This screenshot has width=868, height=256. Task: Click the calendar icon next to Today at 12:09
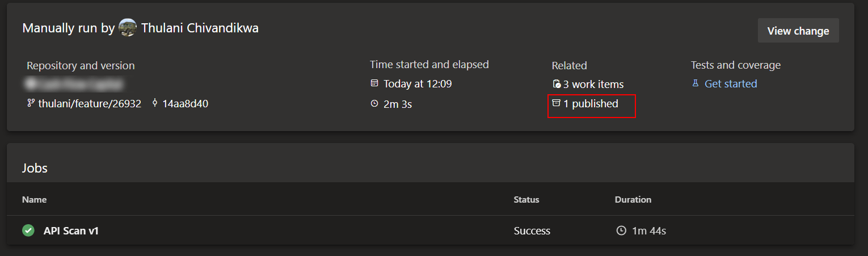pos(374,83)
